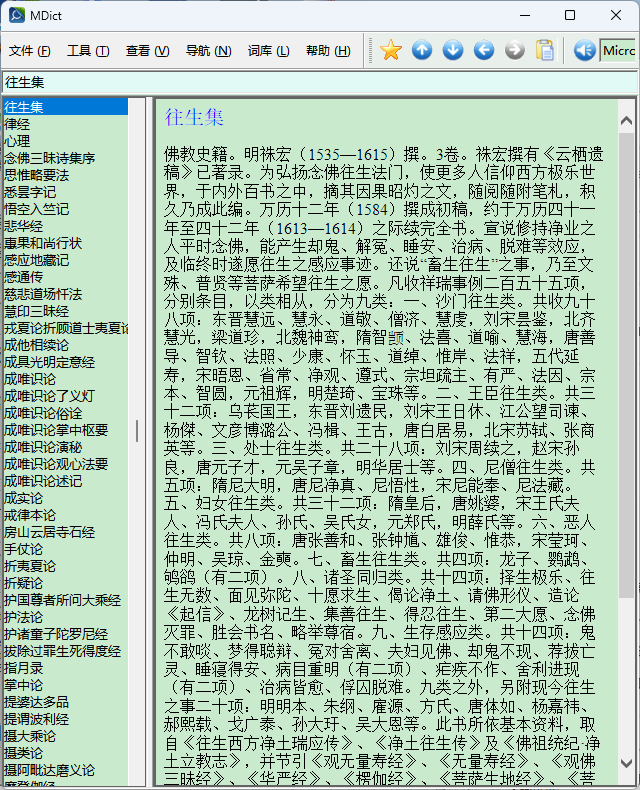This screenshot has width=640, height=790.
Task: Open the 帮助 (H) menu
Action: pos(328,51)
